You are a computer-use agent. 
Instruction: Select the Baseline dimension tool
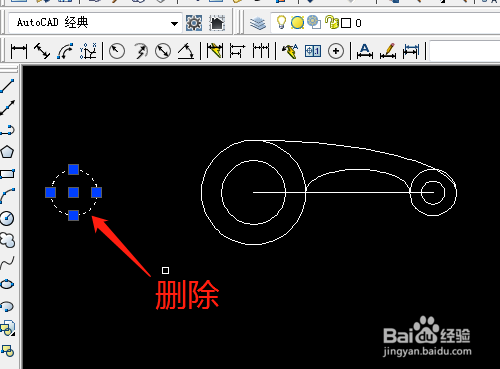pyautogui.click(x=237, y=51)
